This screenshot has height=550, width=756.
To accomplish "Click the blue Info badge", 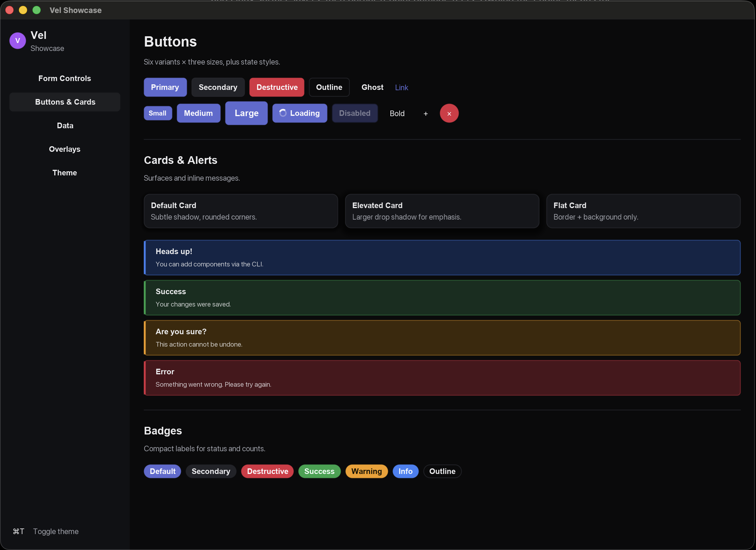I will (x=405, y=471).
